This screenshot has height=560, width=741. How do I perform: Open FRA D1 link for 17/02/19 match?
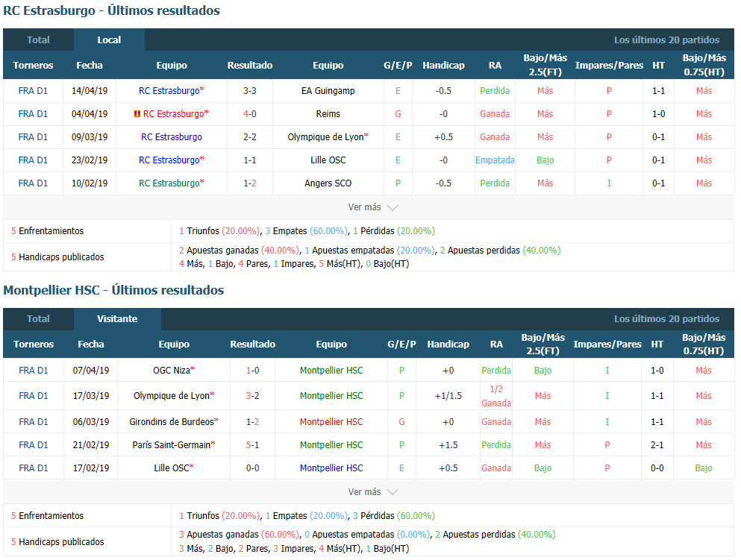pyautogui.click(x=34, y=468)
